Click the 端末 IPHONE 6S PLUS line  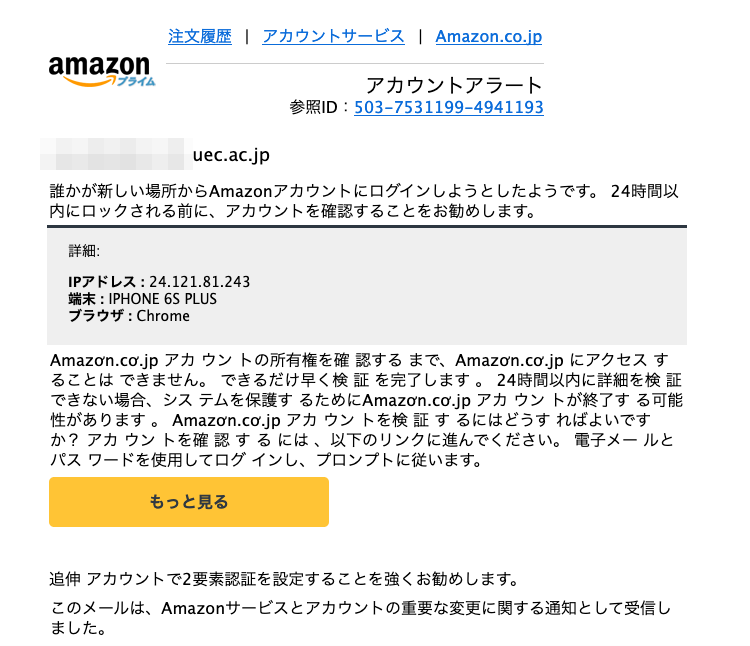click(x=143, y=299)
